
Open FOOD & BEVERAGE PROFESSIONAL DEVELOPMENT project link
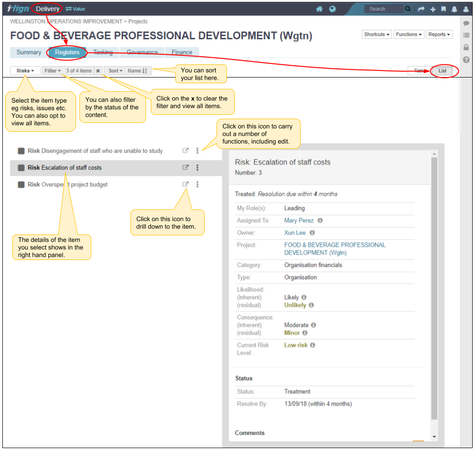335,249
